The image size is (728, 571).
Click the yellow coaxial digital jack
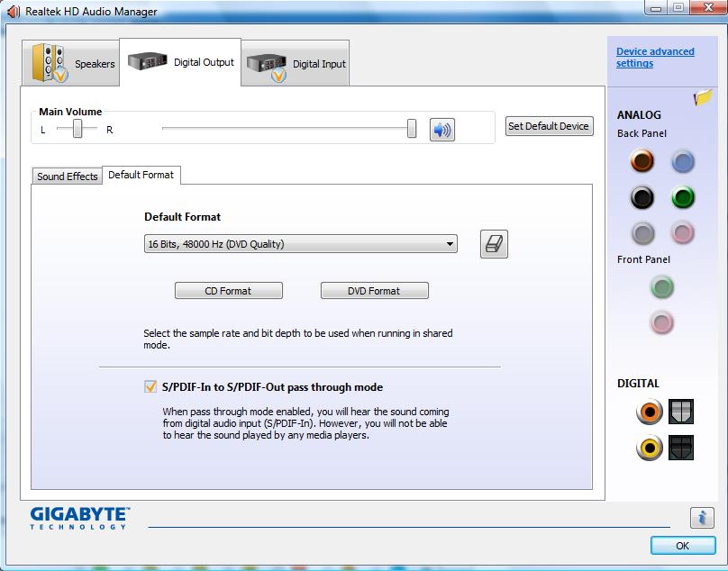[x=650, y=448]
